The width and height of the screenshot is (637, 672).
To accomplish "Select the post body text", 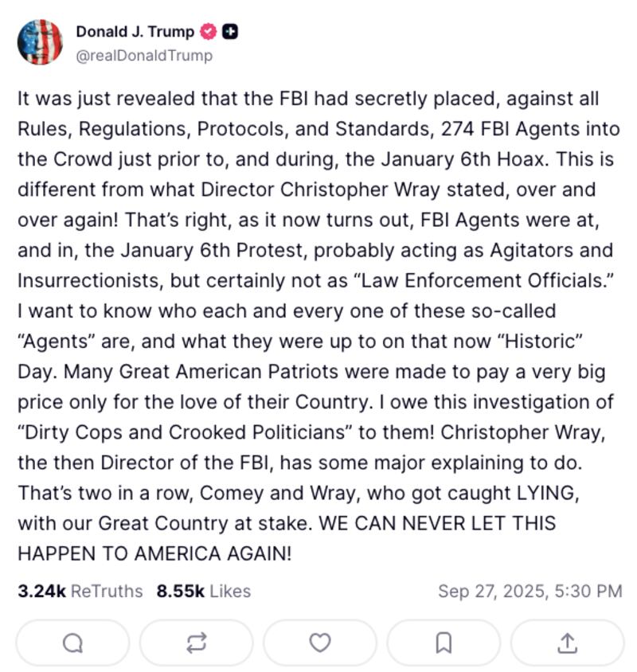I will click(318, 318).
